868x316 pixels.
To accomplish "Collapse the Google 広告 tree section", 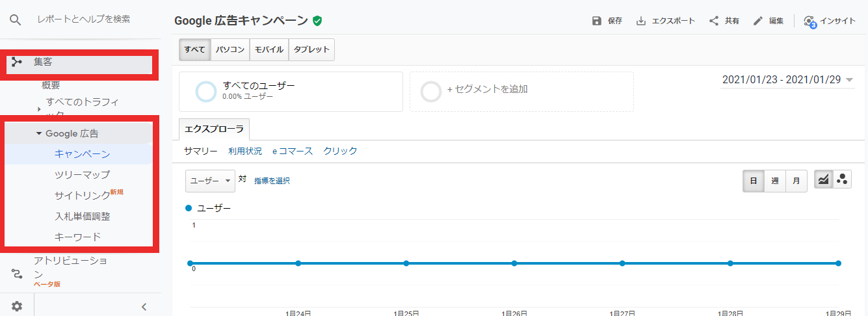I will pyautogui.click(x=39, y=134).
